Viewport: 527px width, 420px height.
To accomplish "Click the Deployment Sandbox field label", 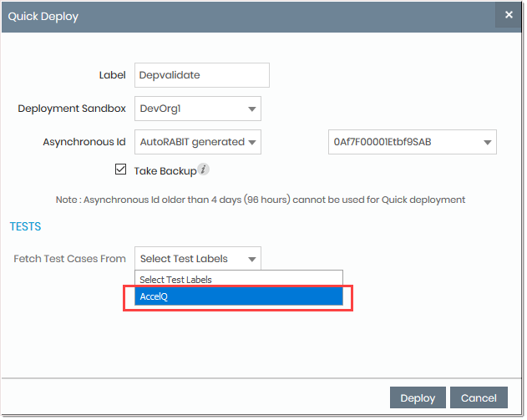I will click(72, 109).
